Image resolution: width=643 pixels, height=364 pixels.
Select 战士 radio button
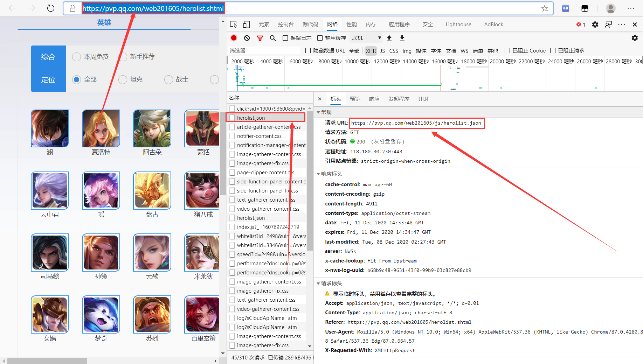click(x=168, y=80)
